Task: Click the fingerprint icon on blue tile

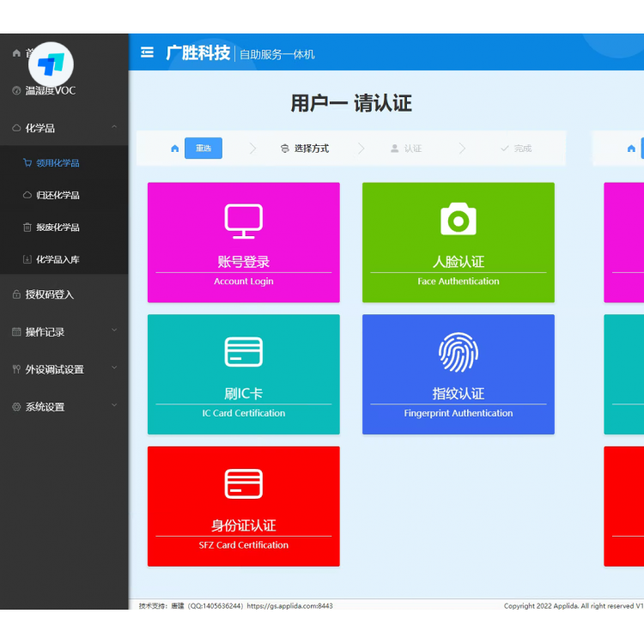Action: (x=458, y=352)
